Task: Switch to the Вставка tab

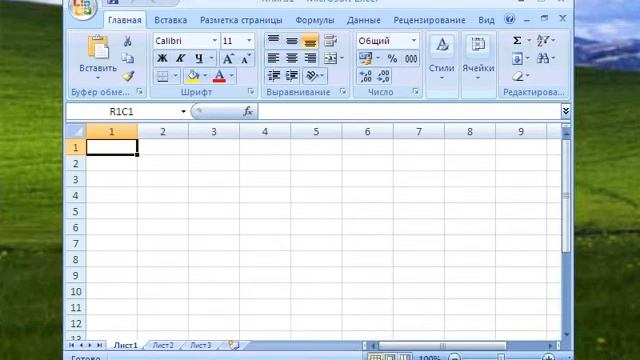Action: (x=171, y=20)
